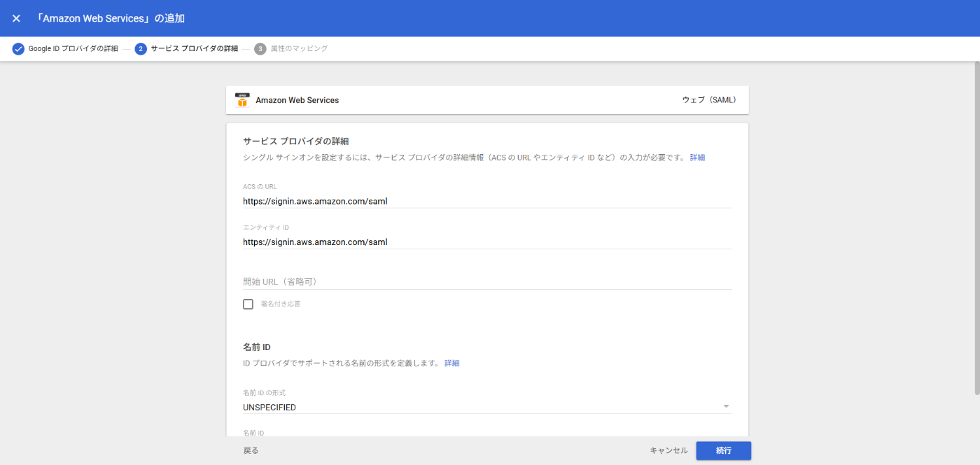Click the step 3 circle icon
Image resolution: width=980 pixels, height=465 pixels.
pyautogui.click(x=260, y=49)
